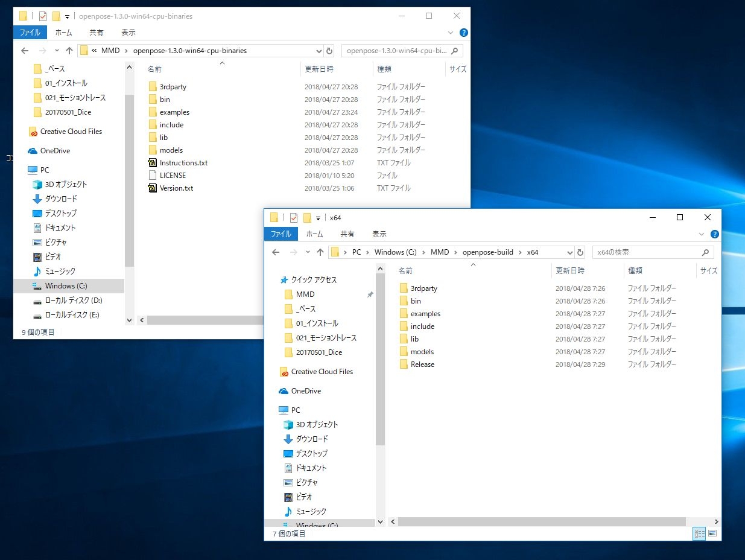Image resolution: width=745 pixels, height=560 pixels.
Task: Click refresh button in x64 address bar
Action: [580, 252]
